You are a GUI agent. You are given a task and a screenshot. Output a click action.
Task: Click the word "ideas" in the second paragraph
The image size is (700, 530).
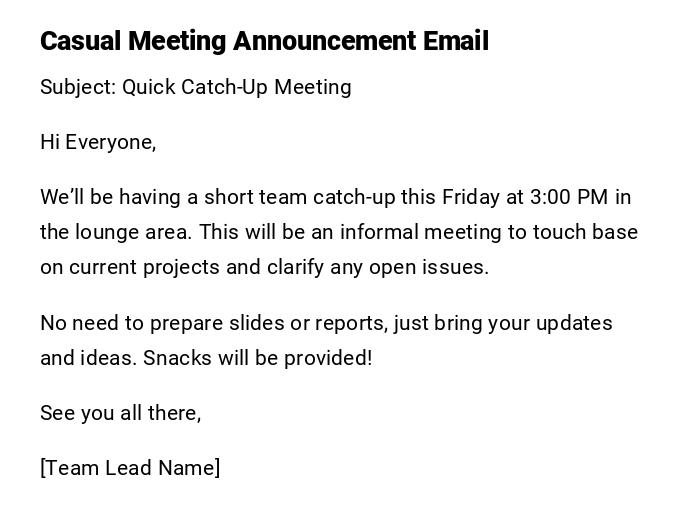point(108,358)
